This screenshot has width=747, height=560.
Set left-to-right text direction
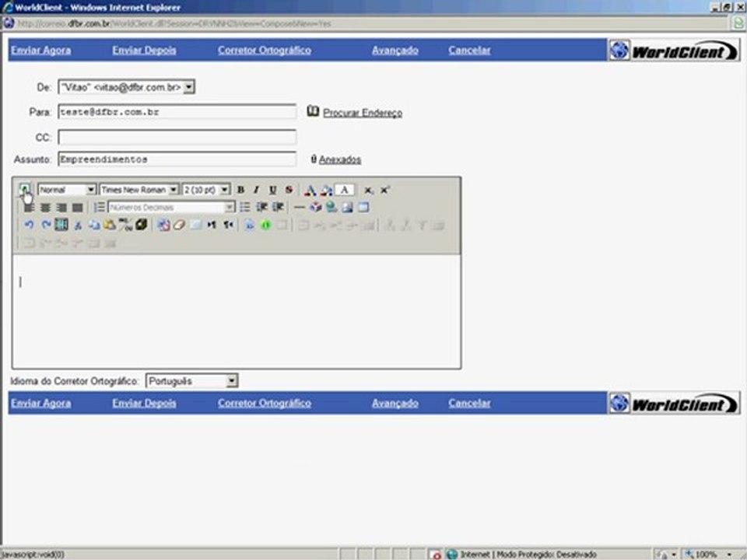coord(212,225)
